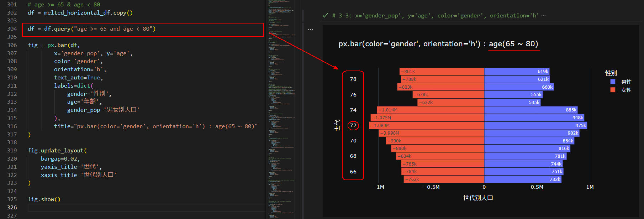Click the y-axis tick label 78
This screenshot has height=219, width=644.
tap(353, 79)
